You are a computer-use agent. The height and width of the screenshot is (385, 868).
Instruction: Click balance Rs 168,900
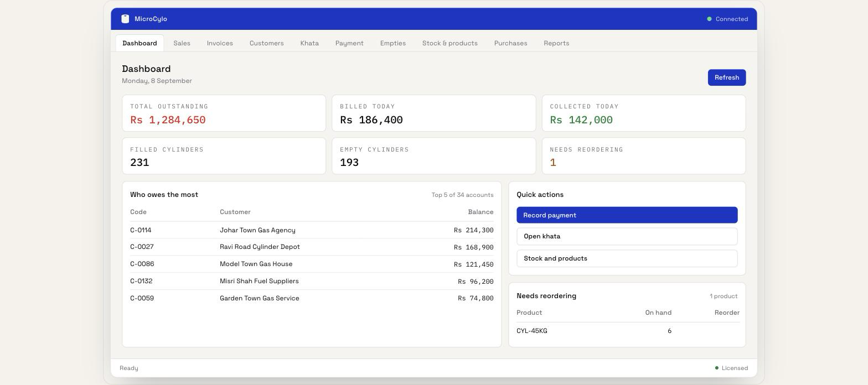point(473,247)
